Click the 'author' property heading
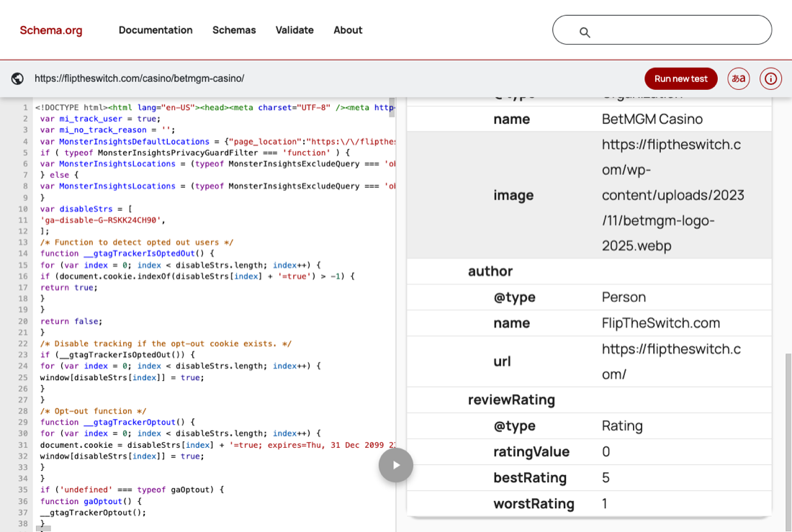 [x=490, y=271]
